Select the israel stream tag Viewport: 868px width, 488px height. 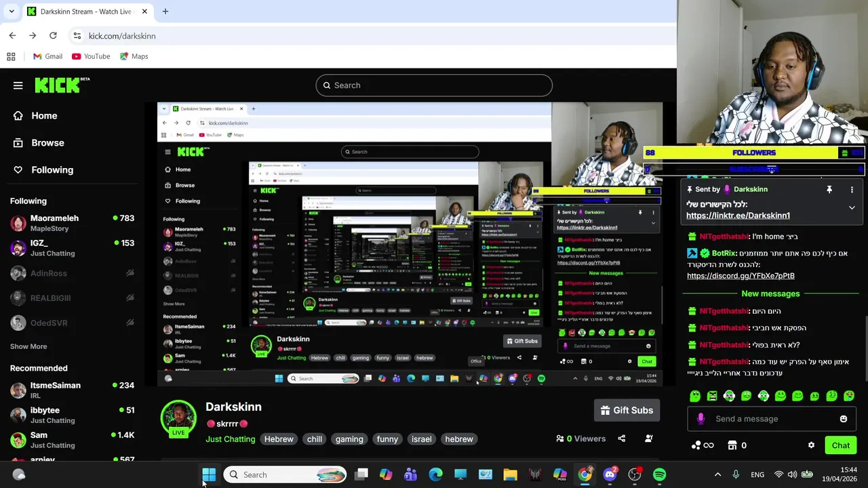(x=421, y=439)
